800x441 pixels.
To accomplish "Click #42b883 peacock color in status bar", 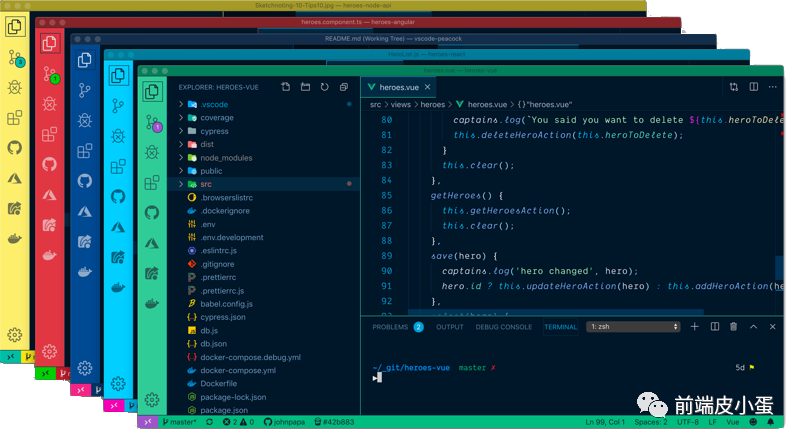I will point(334,422).
